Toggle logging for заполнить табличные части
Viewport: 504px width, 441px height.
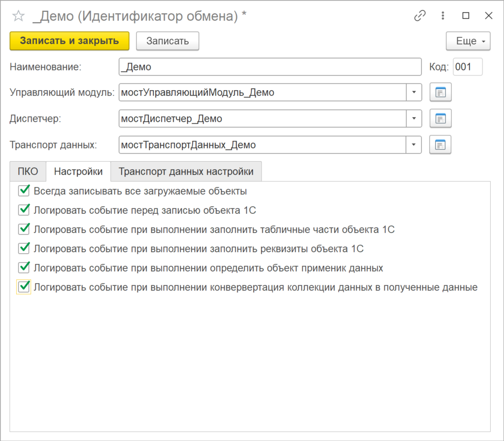coord(24,229)
